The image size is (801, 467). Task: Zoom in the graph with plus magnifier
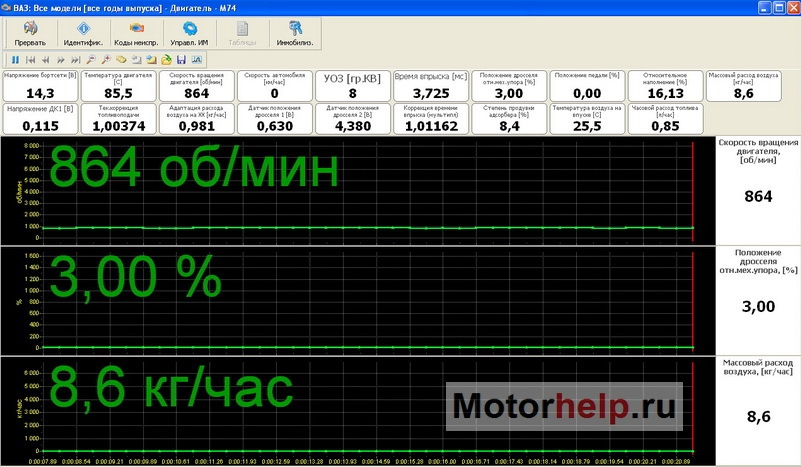tap(106, 60)
